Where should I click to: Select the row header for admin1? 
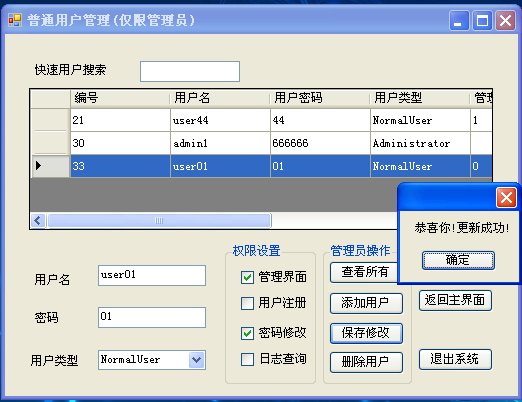[x=50, y=143]
